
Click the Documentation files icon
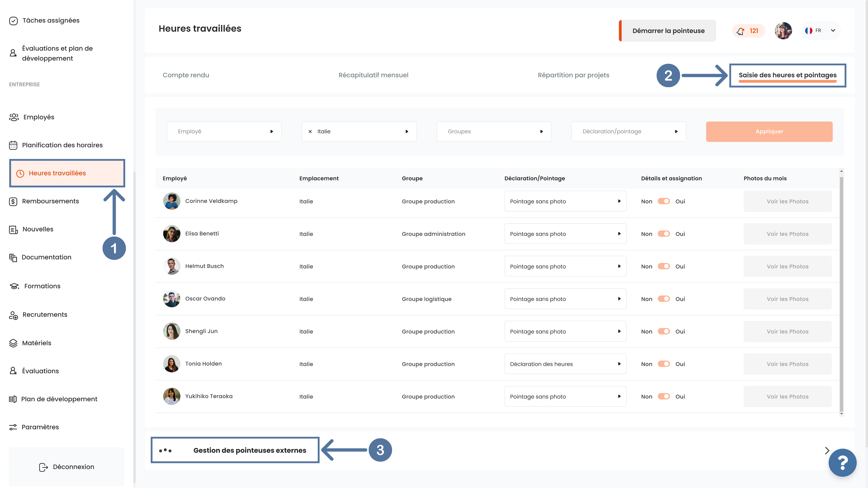13,258
